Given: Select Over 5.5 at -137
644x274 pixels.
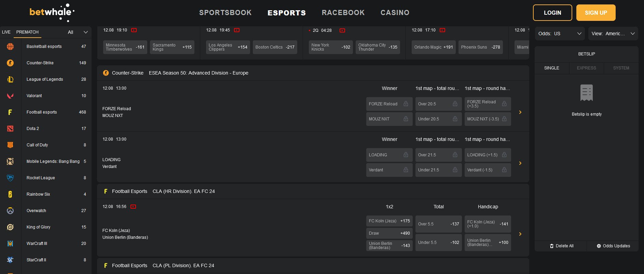Looking at the screenshot, I should click(x=439, y=224).
